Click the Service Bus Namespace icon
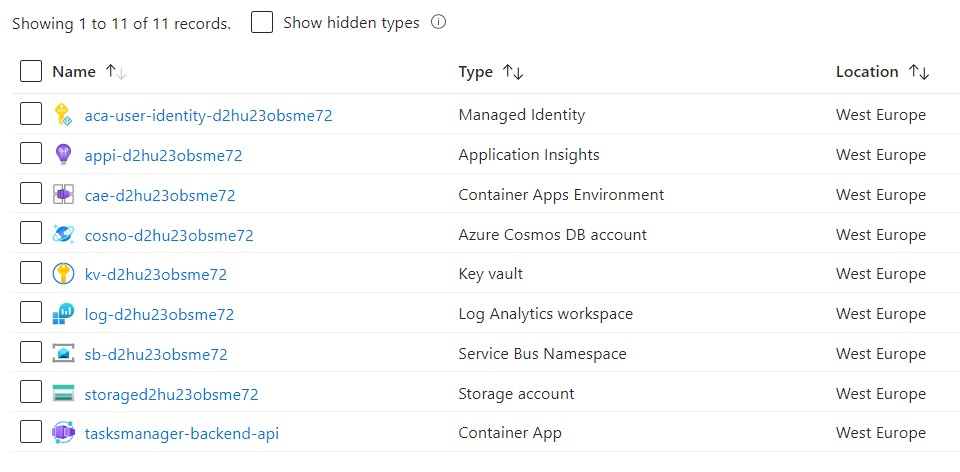Image resolution: width=960 pixels, height=472 pixels. pyautogui.click(x=64, y=354)
